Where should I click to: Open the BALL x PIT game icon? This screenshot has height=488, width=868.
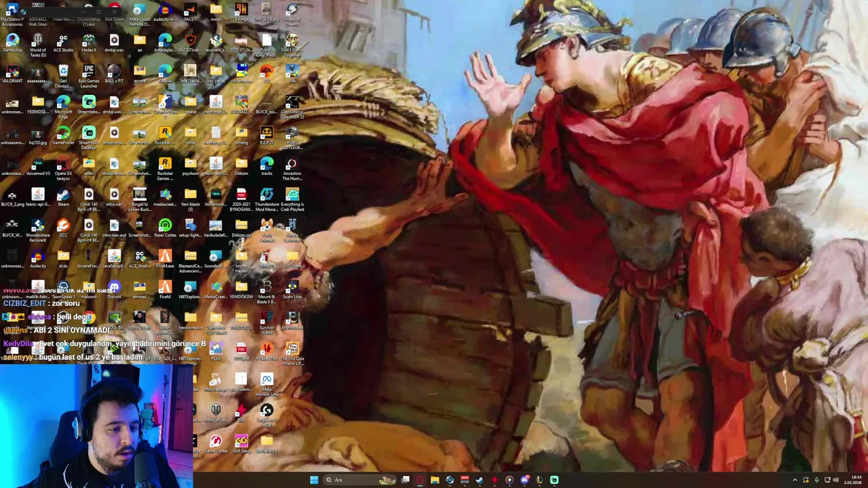[x=114, y=75]
